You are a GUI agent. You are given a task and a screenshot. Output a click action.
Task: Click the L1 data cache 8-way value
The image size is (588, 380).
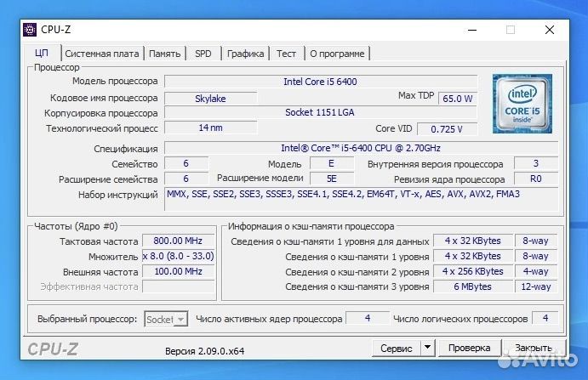pyautogui.click(x=536, y=241)
